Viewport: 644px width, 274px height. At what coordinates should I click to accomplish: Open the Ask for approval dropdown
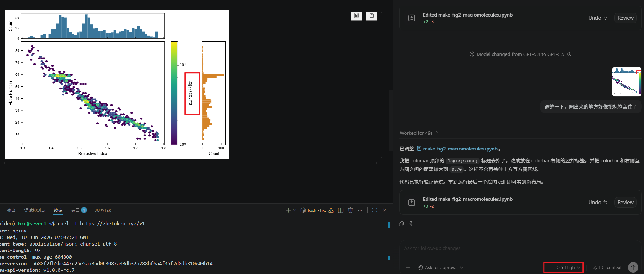point(441,267)
